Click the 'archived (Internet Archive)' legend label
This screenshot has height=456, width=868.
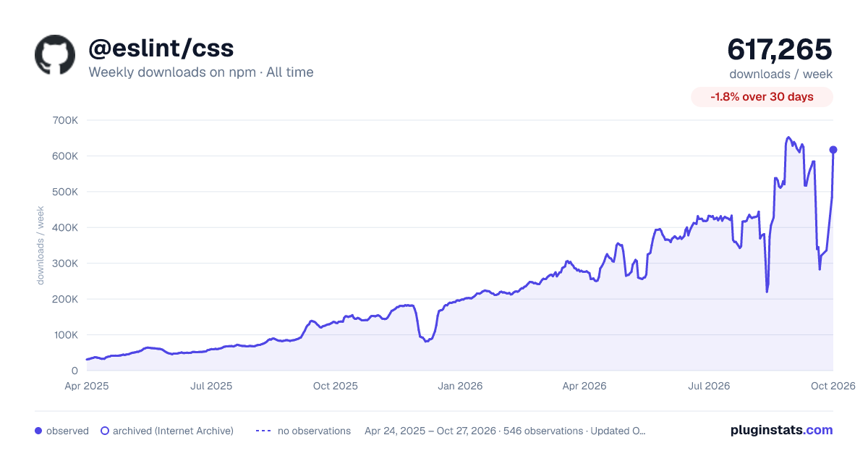(x=173, y=431)
